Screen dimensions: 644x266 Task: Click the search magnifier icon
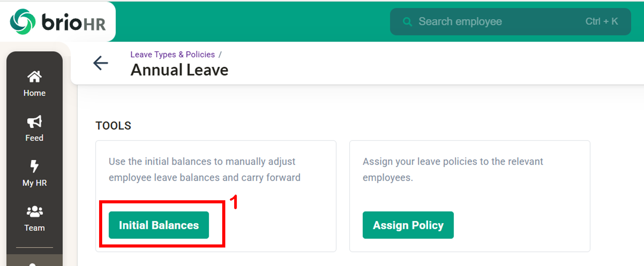click(x=407, y=22)
